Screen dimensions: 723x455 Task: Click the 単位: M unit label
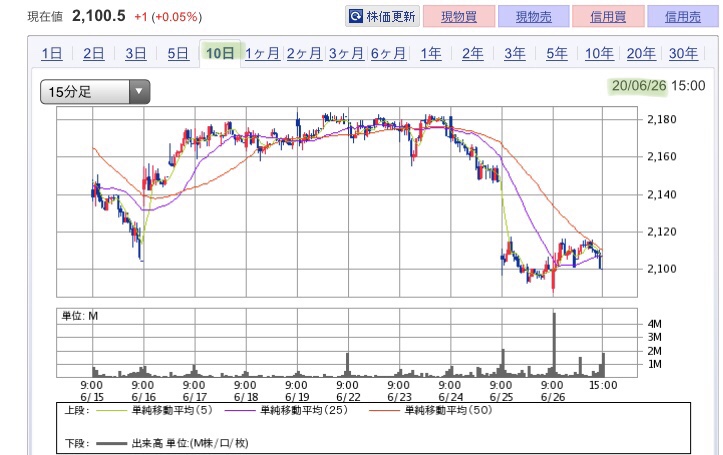pyautogui.click(x=80, y=316)
